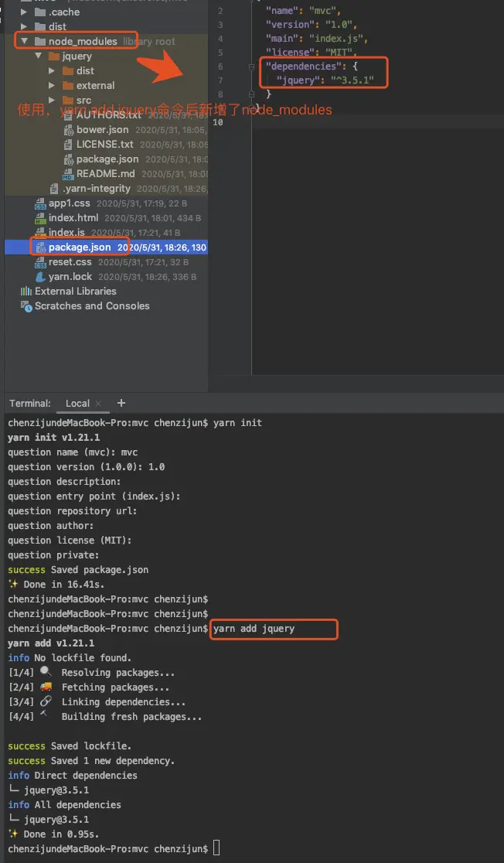Click the Terminal panel label
The height and width of the screenshot is (863, 504).
click(29, 404)
